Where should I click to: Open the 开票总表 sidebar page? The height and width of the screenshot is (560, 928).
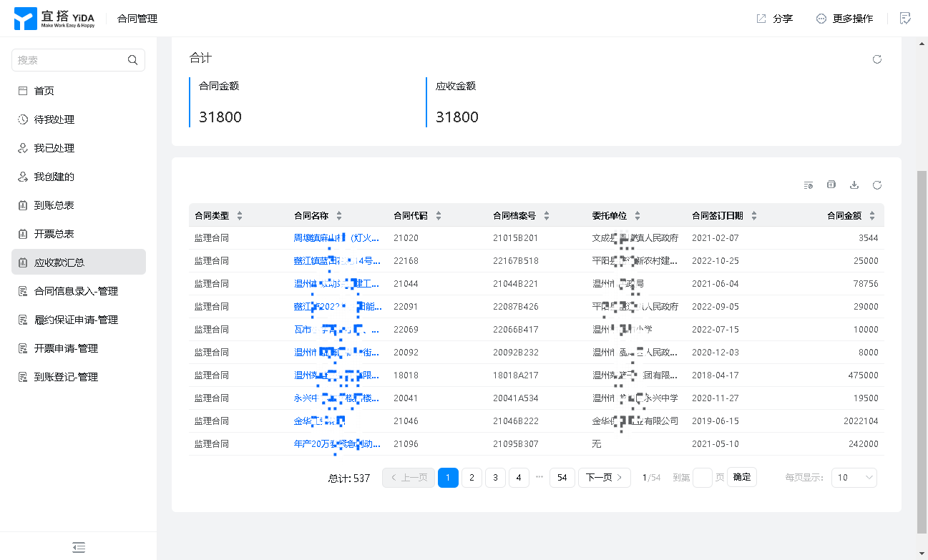pyautogui.click(x=79, y=234)
